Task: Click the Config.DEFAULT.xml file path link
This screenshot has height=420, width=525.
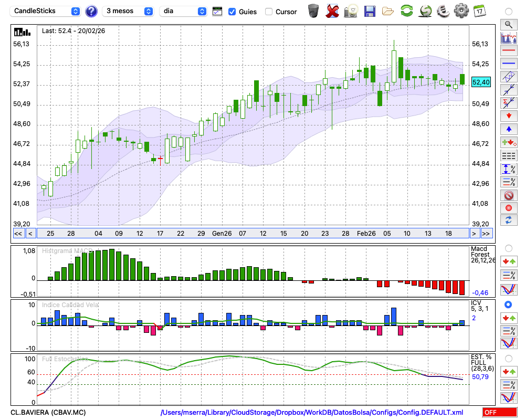Action: point(312,413)
